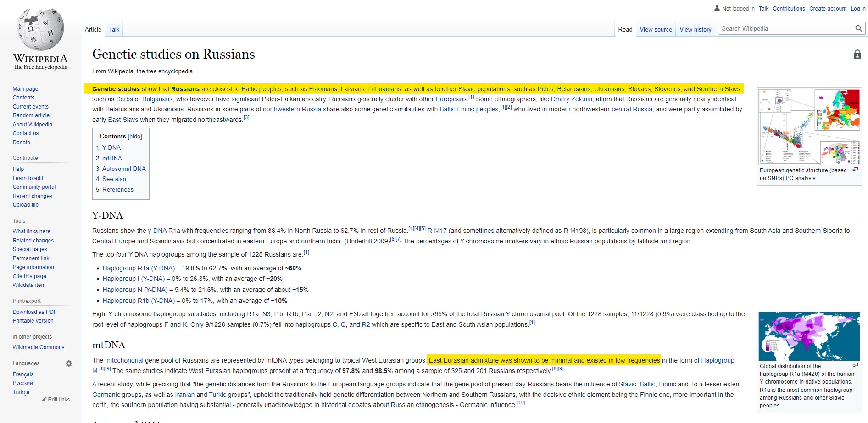Click the Wikipedia globe logo
Image resolution: width=868 pixels, height=423 pixels.
40,29
